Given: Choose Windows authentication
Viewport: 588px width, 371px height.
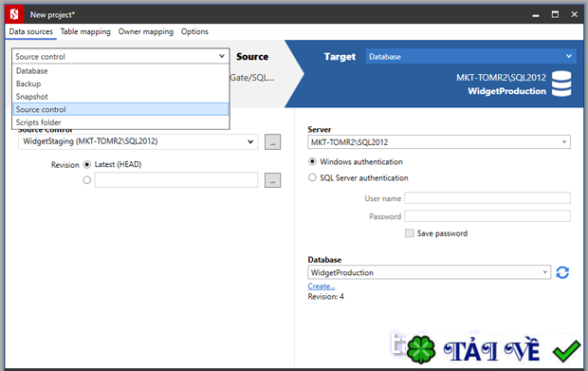Looking at the screenshot, I should [x=312, y=161].
